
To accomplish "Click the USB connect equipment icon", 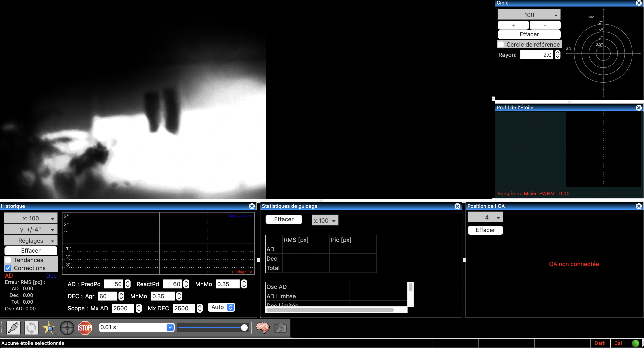I will pos(13,327).
